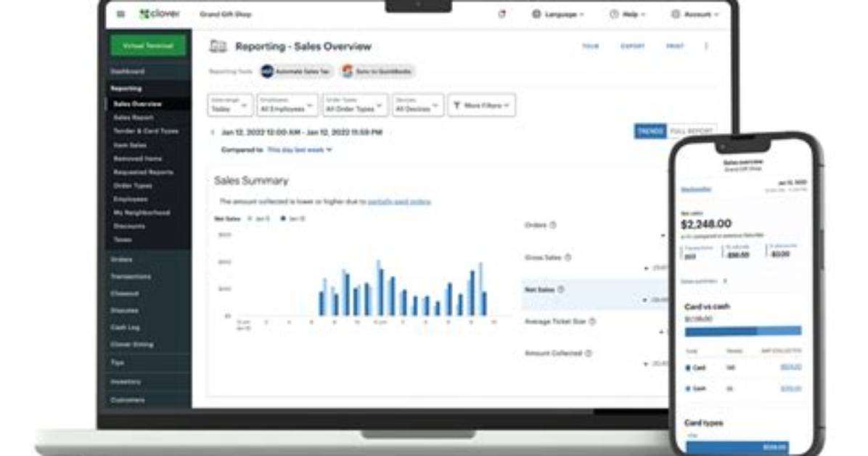
Task: Select Closeout in the sidebar
Action: click(x=125, y=293)
